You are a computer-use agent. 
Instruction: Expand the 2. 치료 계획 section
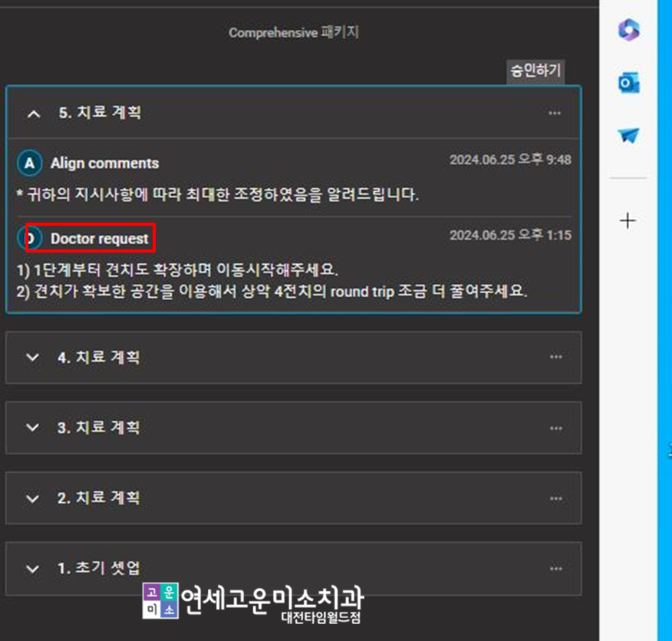coord(32,498)
